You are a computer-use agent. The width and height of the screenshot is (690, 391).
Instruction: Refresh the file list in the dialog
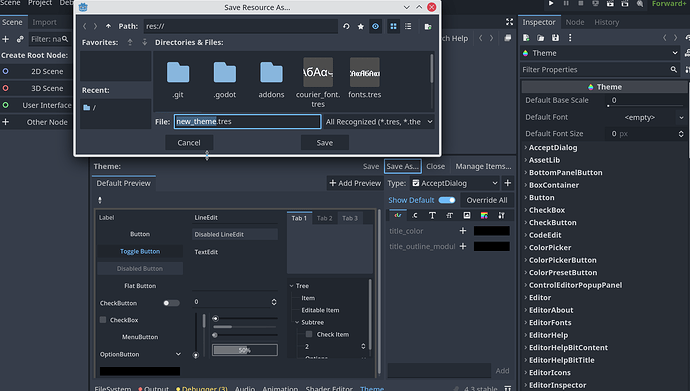346,26
